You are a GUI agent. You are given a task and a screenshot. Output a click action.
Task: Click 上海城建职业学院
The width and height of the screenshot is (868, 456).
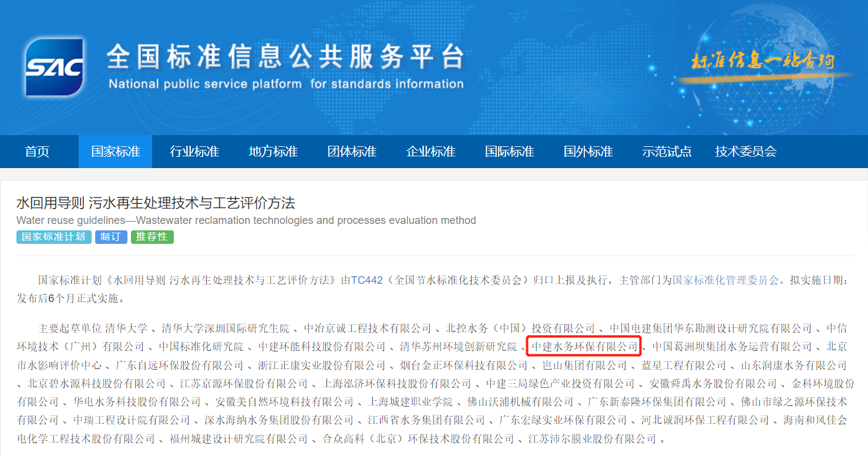point(411,403)
